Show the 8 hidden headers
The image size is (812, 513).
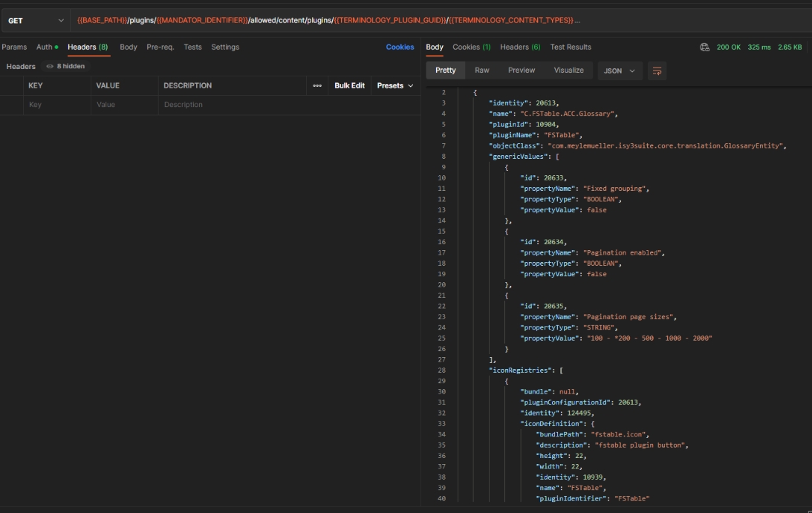pos(70,66)
